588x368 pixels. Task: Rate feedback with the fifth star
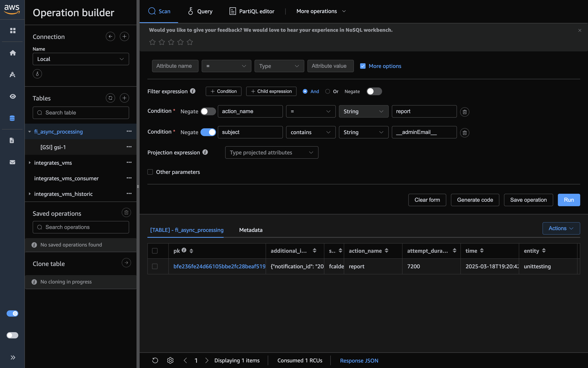(190, 42)
